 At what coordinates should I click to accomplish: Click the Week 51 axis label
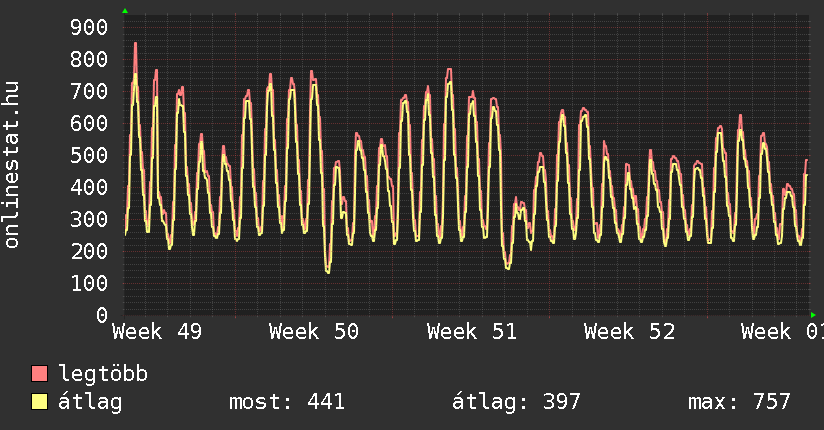[471, 331]
